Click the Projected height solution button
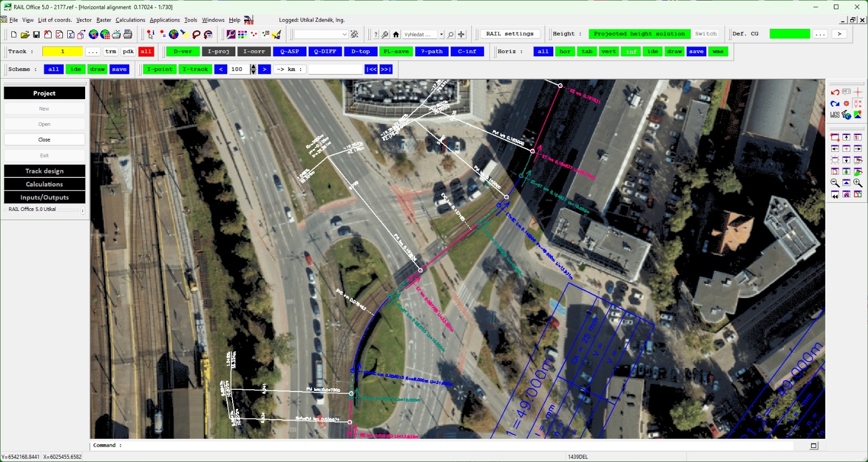Viewport: 868px width, 462px height. [x=640, y=34]
